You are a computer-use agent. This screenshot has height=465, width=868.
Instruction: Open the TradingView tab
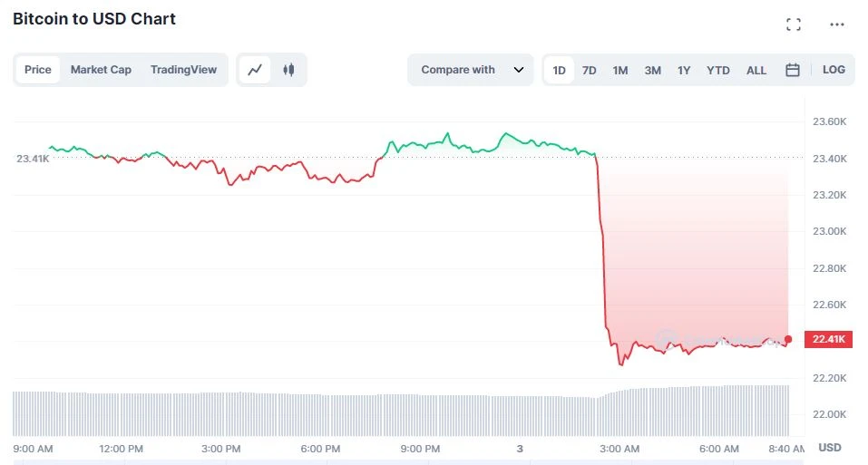(183, 70)
